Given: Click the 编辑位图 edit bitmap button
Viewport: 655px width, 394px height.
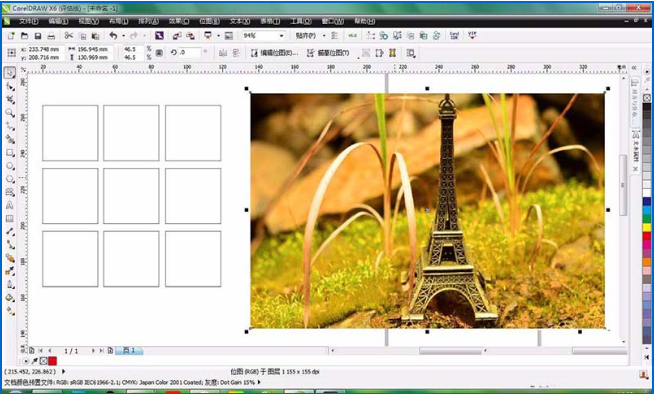Looking at the screenshot, I should (x=274, y=53).
